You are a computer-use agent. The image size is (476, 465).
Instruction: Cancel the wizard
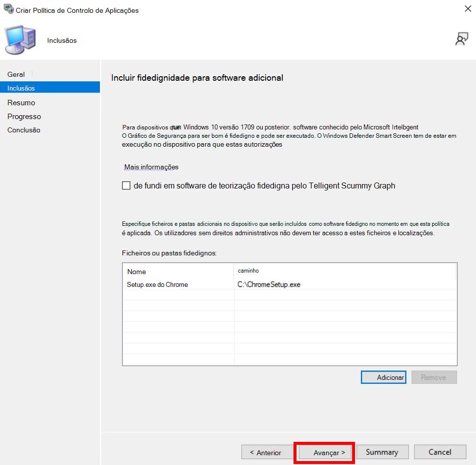[440, 452]
